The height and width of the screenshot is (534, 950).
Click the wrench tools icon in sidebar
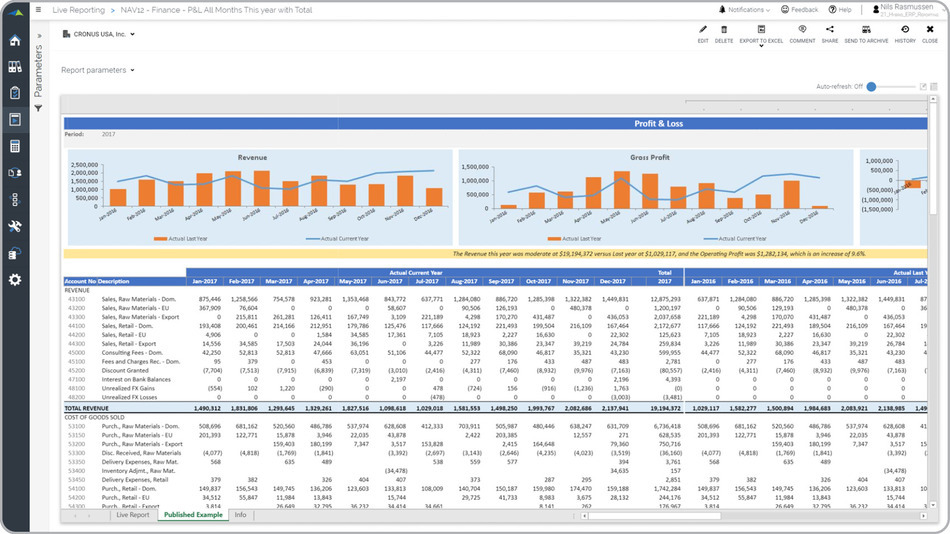pos(15,226)
